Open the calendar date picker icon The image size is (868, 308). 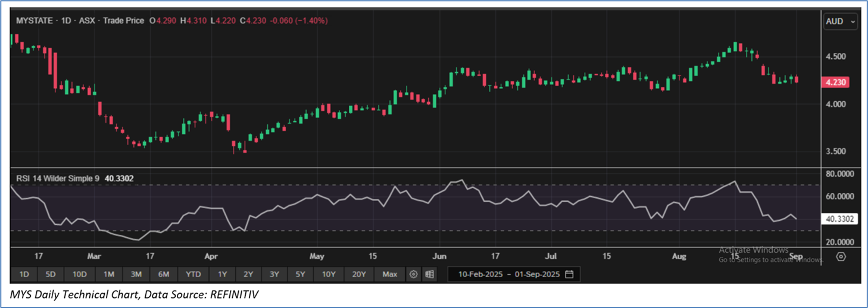(569, 274)
